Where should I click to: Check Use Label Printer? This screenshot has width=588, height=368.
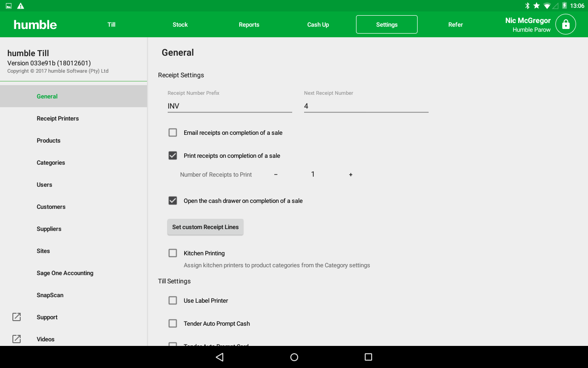coord(173,300)
